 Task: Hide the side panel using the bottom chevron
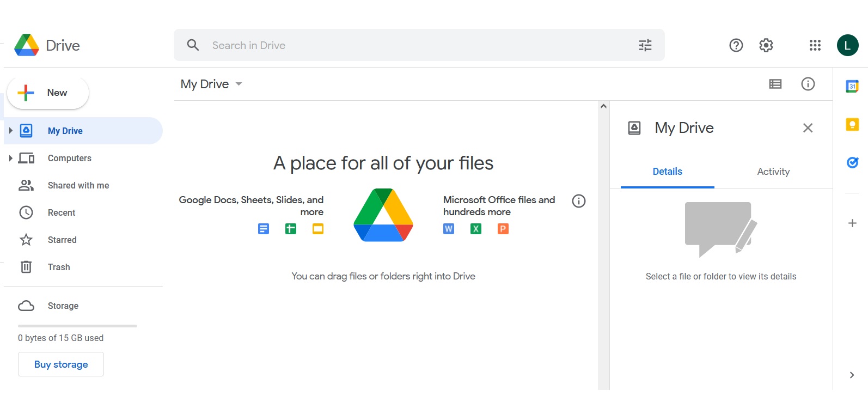pos(852,375)
